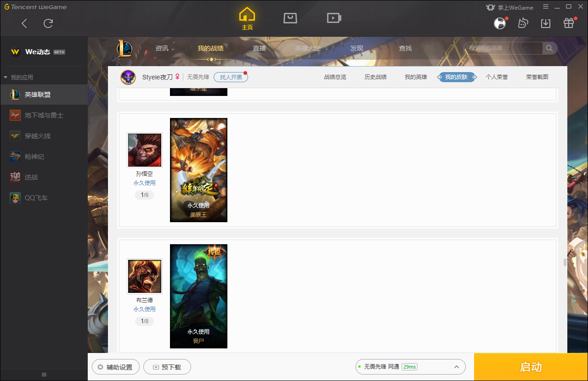
Task: Open the store shopping bag icon
Action: click(290, 18)
